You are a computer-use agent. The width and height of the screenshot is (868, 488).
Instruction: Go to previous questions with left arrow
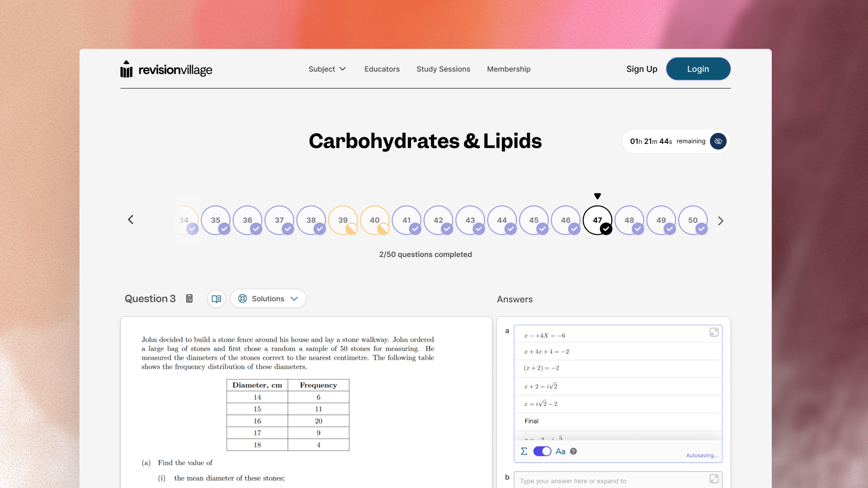[x=131, y=220]
